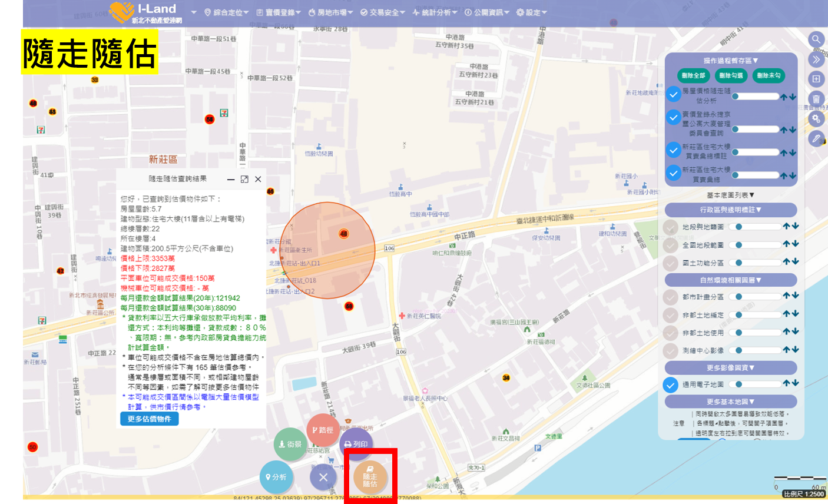Collapse 自然環境相關圖層 section
This screenshot has width=828, height=504.
[x=731, y=280]
